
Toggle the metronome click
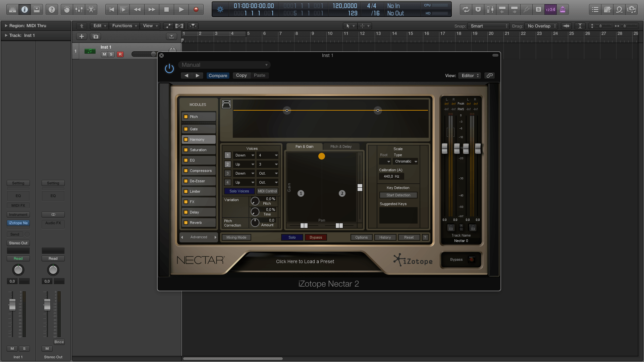tap(562, 10)
